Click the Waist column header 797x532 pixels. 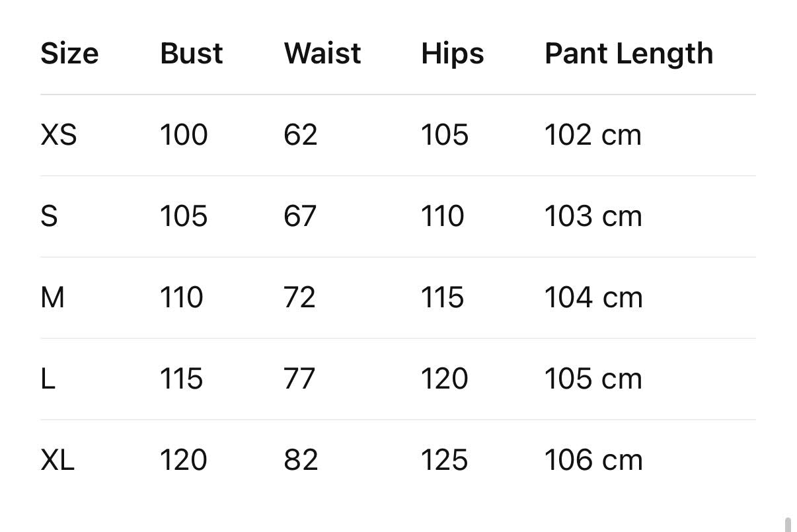click(x=323, y=54)
